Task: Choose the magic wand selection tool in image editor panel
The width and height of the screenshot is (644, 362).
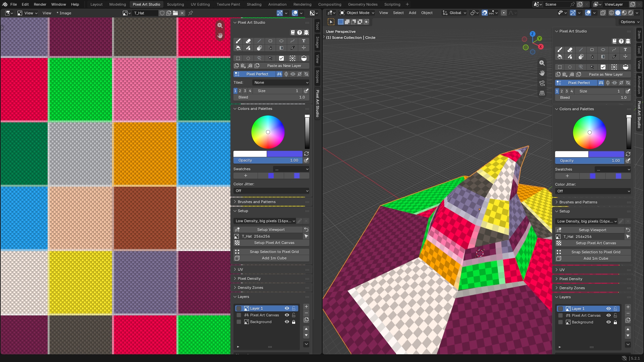Action: click(x=270, y=58)
